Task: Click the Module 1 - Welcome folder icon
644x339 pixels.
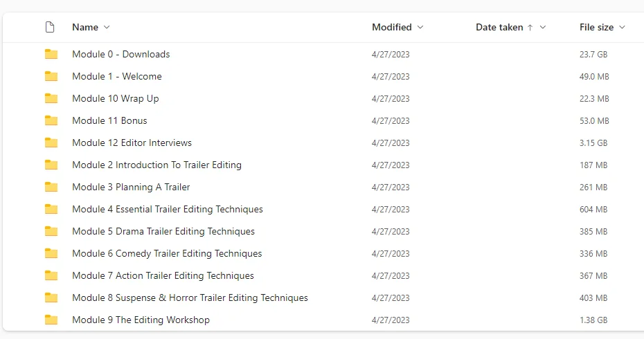Action: click(51, 76)
